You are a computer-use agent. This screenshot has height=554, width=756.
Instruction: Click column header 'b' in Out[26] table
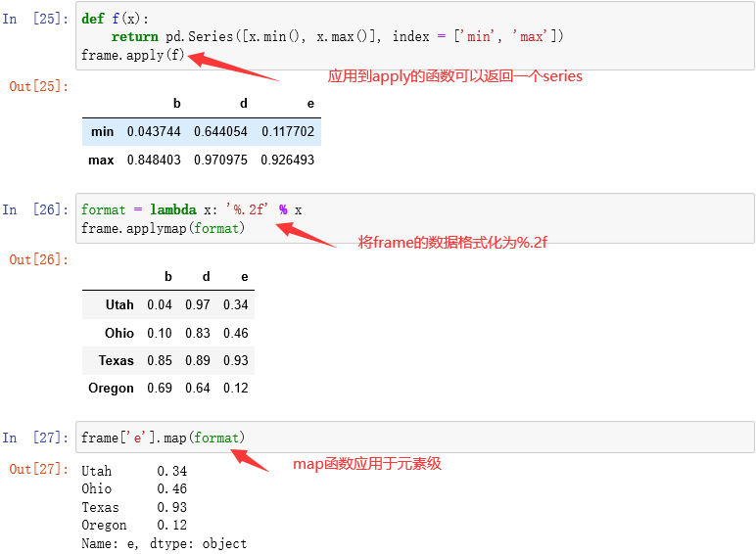click(x=167, y=277)
